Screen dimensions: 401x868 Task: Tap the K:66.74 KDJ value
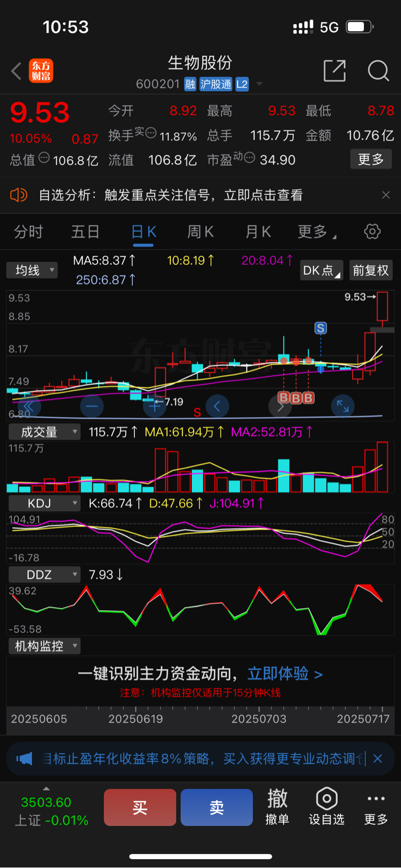click(x=115, y=504)
